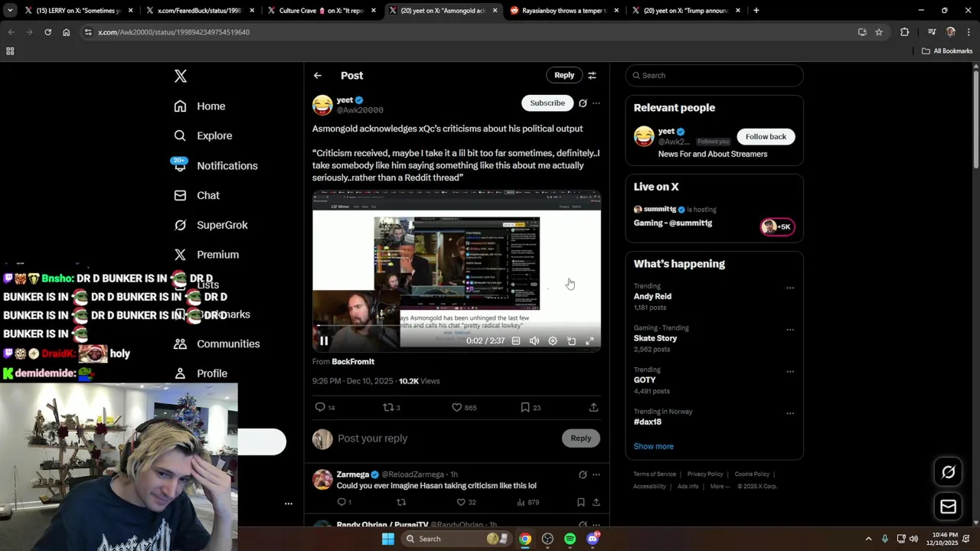The image size is (980, 551).
Task: Submit reply with the grey Reply button
Action: pyautogui.click(x=581, y=438)
